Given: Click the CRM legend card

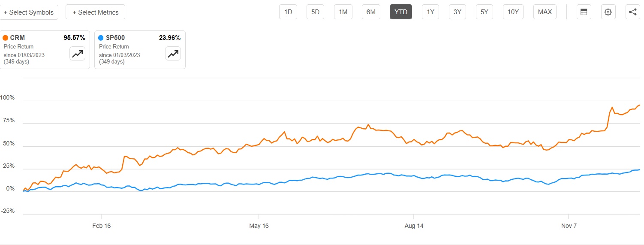Looking at the screenshot, I should click(x=34, y=49).
